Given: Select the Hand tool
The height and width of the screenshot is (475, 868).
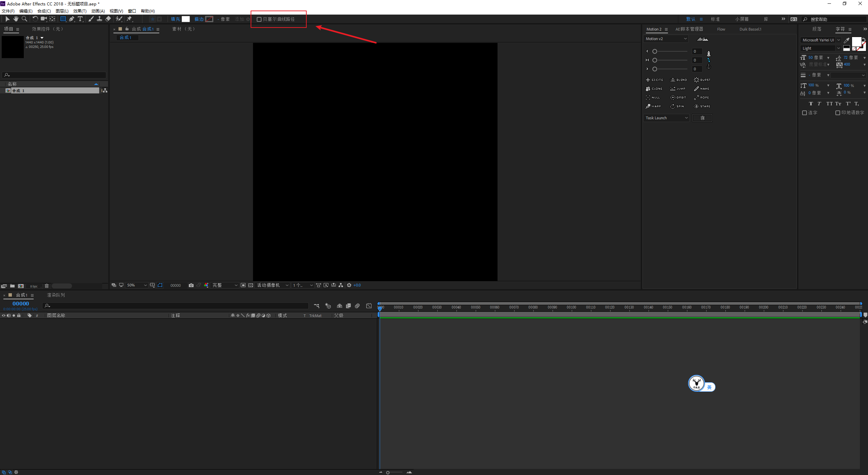Looking at the screenshot, I should point(16,19).
